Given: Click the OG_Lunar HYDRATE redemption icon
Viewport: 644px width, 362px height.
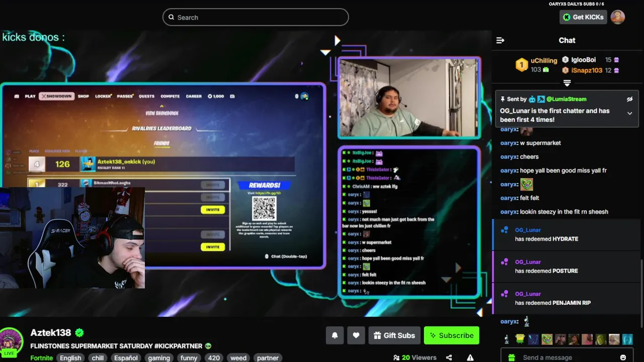Looking at the screenshot, I should click(504, 230).
